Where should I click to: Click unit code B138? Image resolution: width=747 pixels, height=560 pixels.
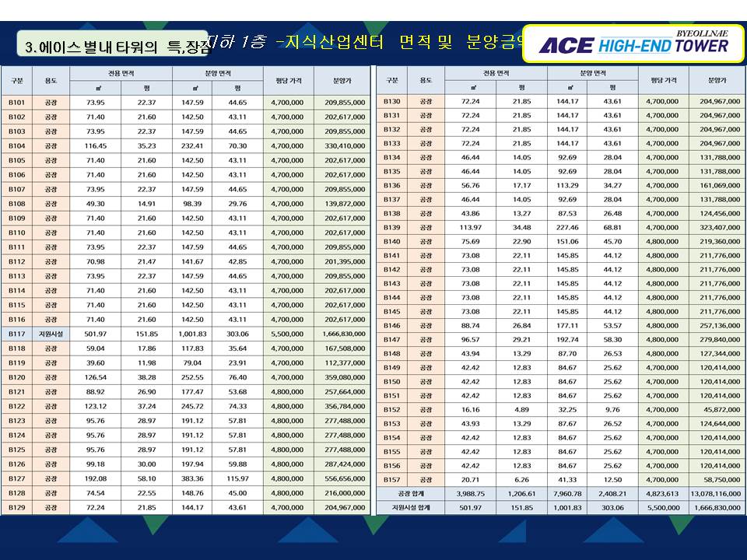391,214
